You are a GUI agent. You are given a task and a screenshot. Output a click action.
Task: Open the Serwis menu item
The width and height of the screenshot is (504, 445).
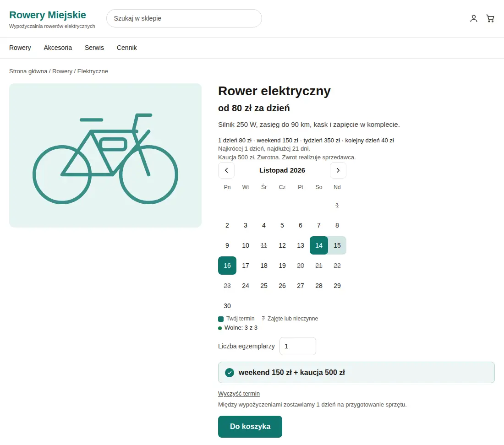[94, 48]
